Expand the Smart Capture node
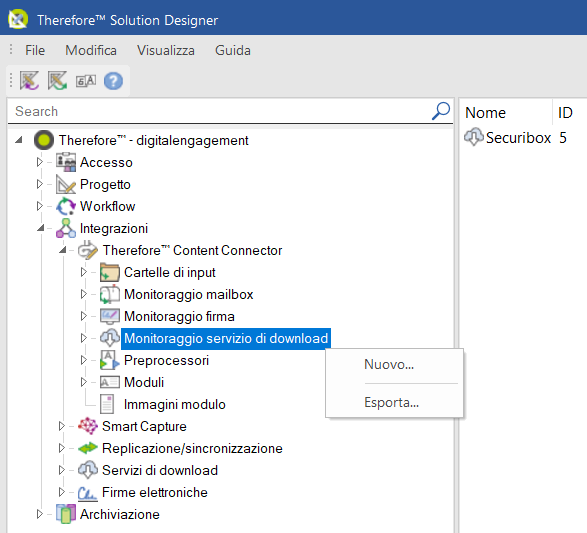This screenshot has height=533, width=587. pyautogui.click(x=62, y=426)
